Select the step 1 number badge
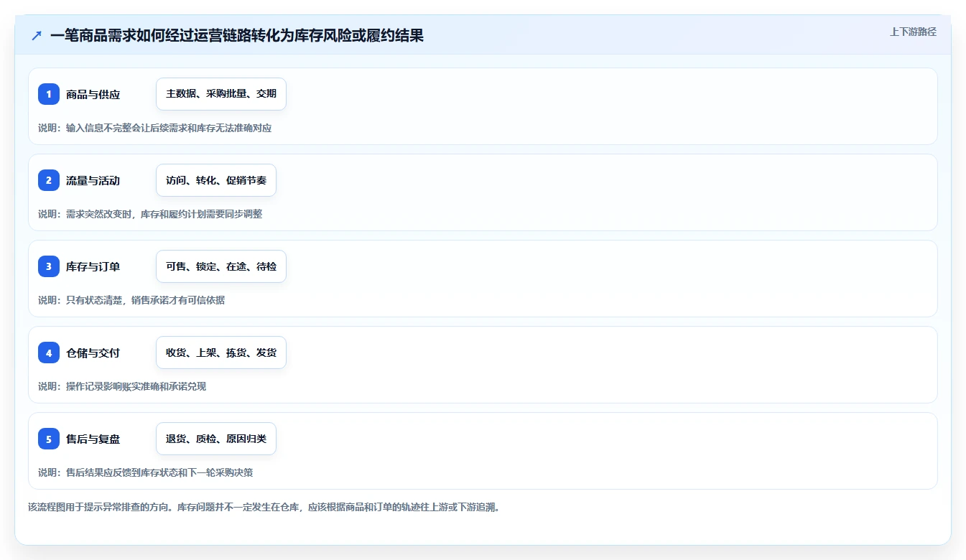Image resolution: width=966 pixels, height=560 pixels. pyautogui.click(x=49, y=94)
